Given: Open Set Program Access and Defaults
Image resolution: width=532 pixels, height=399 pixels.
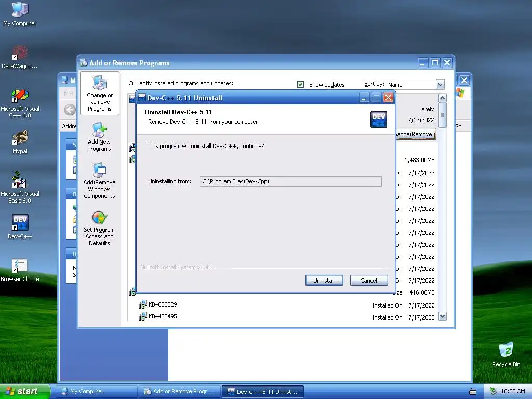Looking at the screenshot, I should click(99, 228).
